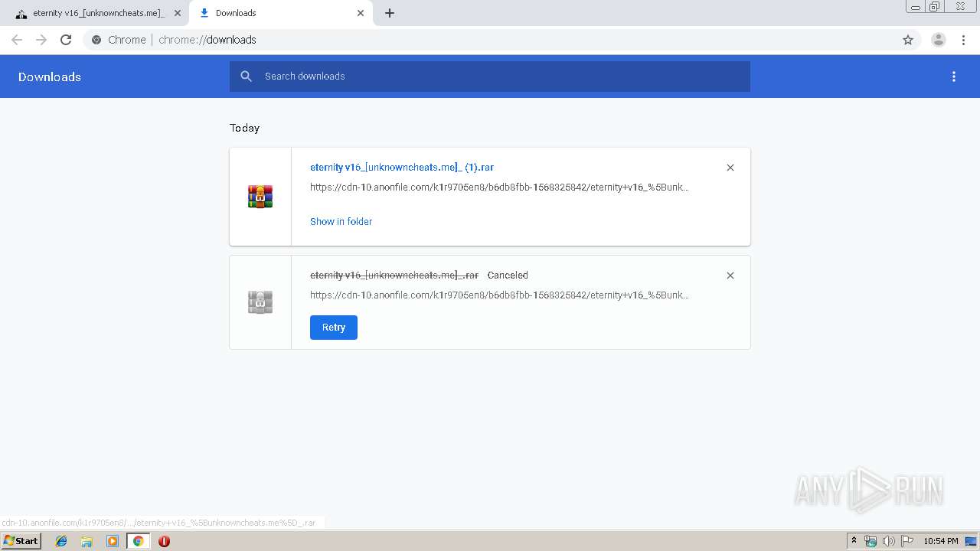
Task: Show hidden tray icons arrow
Action: 854,541
